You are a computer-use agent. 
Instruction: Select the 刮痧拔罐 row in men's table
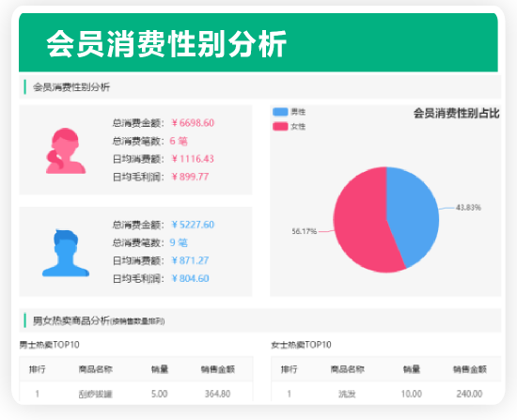tap(136, 394)
